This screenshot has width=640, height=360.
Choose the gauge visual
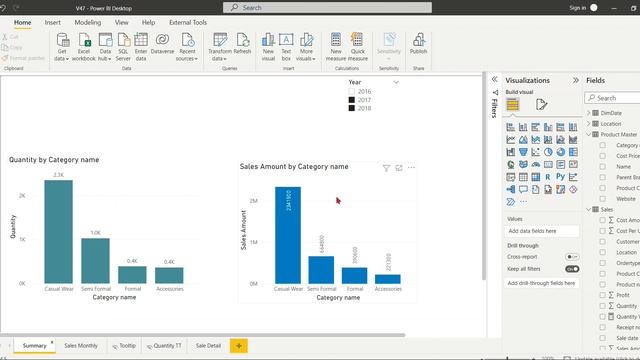click(536, 164)
